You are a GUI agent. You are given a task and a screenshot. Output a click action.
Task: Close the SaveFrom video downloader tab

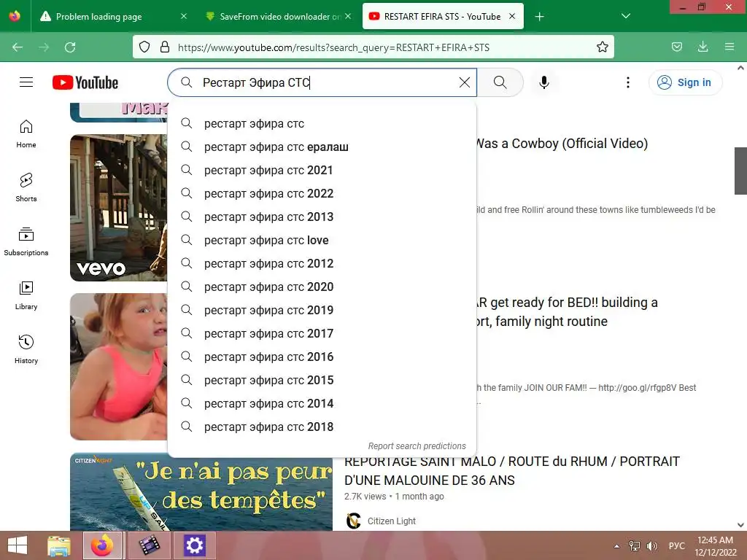(348, 16)
